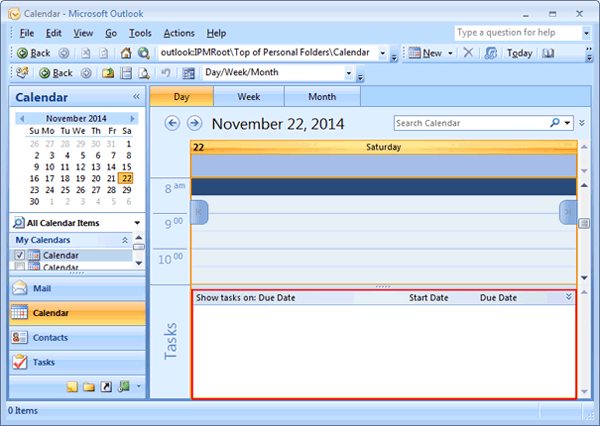The width and height of the screenshot is (600, 426).
Task: Switch to the Week tab
Action: click(x=249, y=96)
